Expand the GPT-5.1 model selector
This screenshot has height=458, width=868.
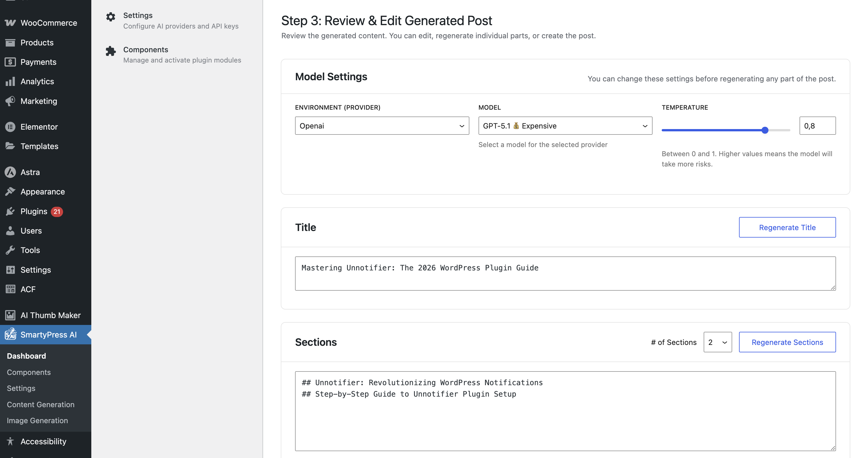pyautogui.click(x=565, y=125)
